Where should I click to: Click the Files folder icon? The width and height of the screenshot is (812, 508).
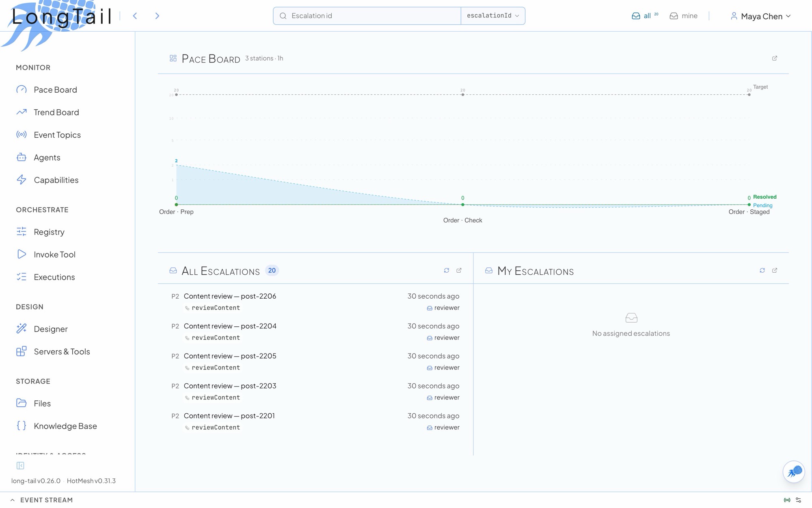[x=22, y=403]
